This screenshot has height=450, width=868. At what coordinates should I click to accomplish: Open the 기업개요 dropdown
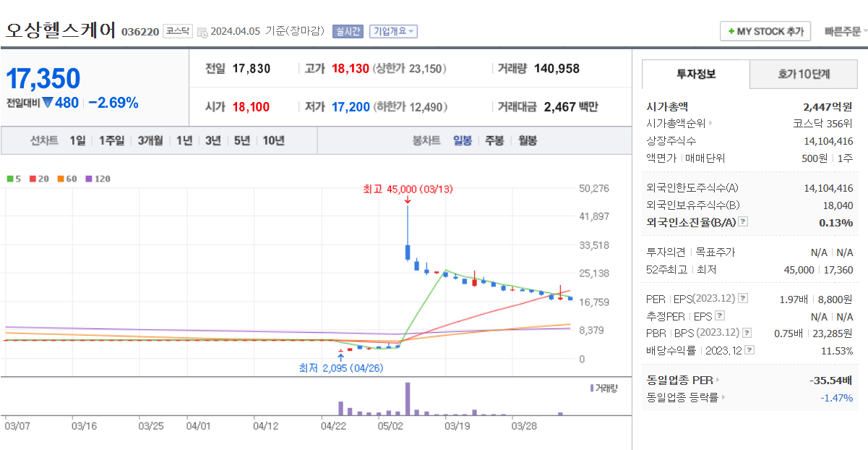393,31
